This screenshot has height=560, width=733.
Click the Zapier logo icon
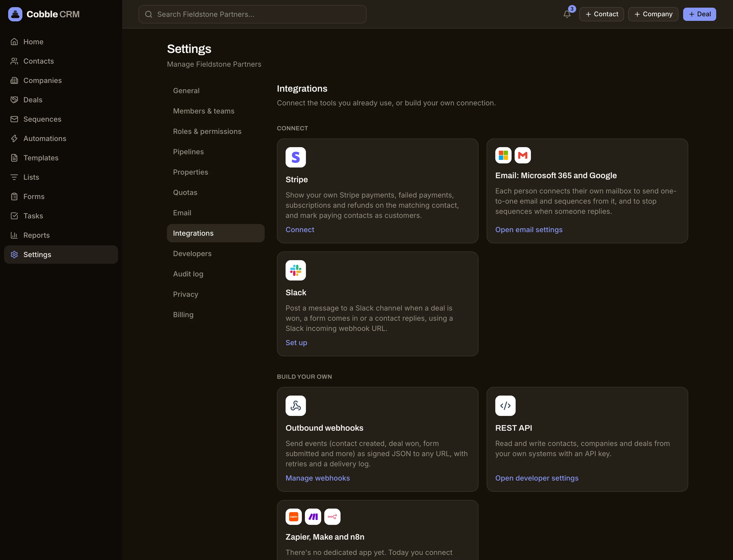[x=294, y=517]
